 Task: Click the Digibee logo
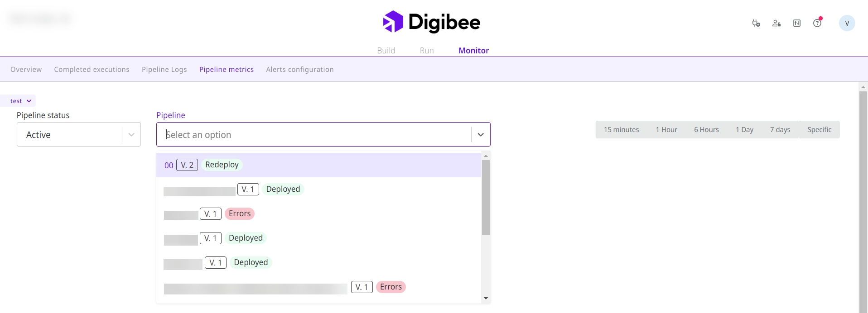431,22
